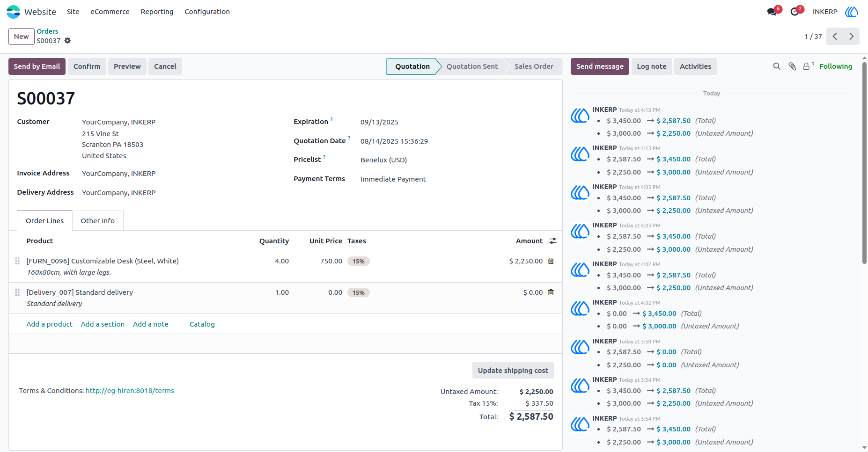Click the Send message button
Image resolution: width=868 pixels, height=452 pixels.
tap(600, 66)
